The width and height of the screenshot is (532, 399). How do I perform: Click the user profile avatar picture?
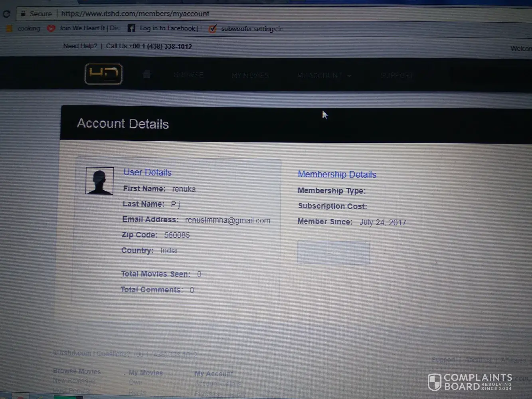pyautogui.click(x=99, y=181)
